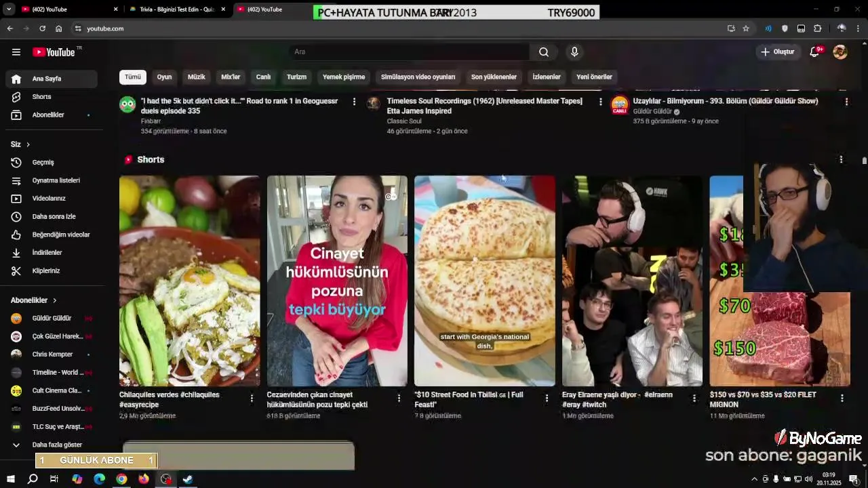Open Geçmiş history in sidebar
Screen dimensions: 868x488
tap(52, 163)
